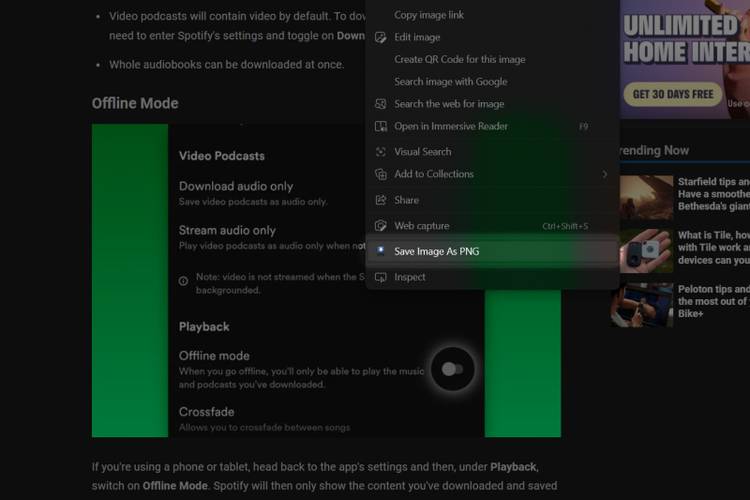
Task: Click the Search the web for image icon
Action: [380, 104]
